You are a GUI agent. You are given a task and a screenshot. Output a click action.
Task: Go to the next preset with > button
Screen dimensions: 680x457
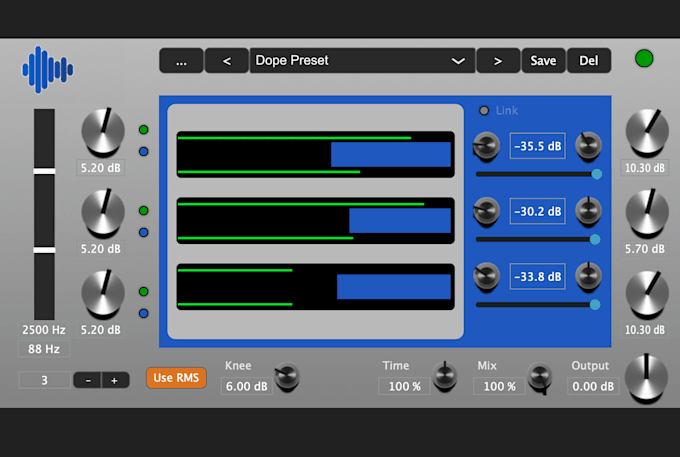point(497,61)
